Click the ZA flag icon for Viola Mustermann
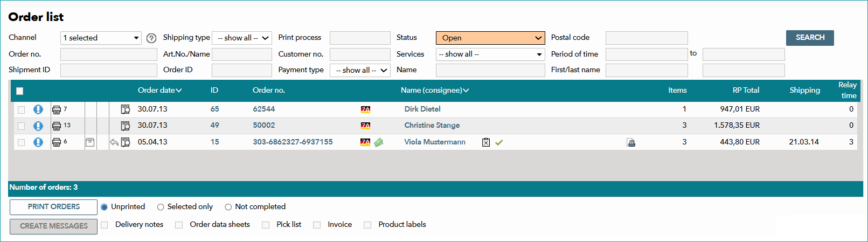Screen dimensions: 868x242 tap(365, 142)
